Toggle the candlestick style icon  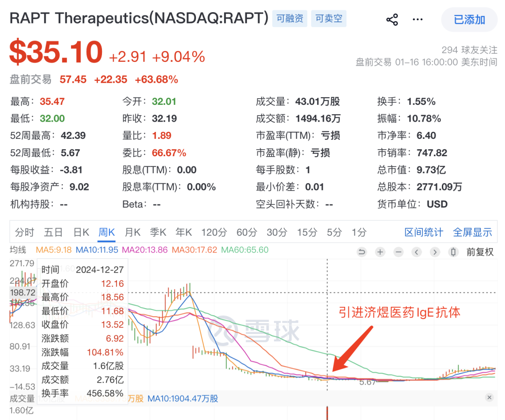(x=453, y=252)
